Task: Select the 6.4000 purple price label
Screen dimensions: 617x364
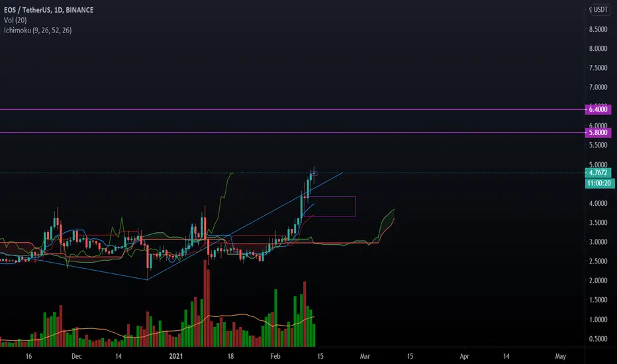Action: click(598, 109)
